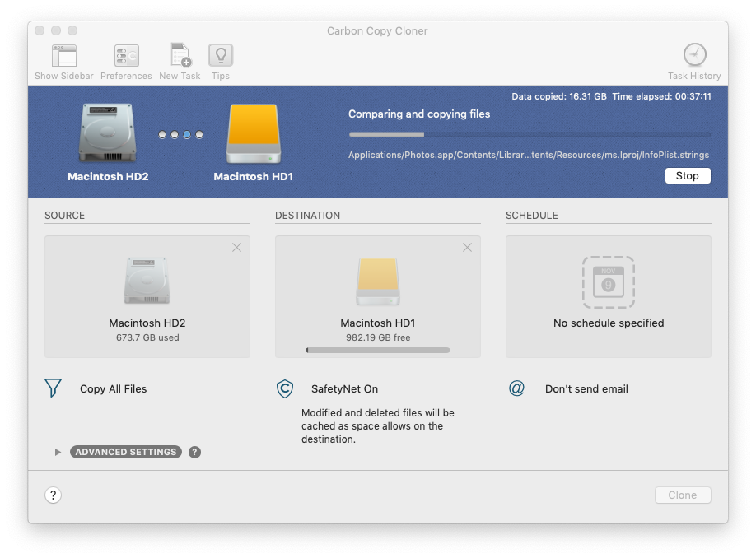Click the email @ icon
Viewport: 756px width, 558px height.
pos(516,388)
